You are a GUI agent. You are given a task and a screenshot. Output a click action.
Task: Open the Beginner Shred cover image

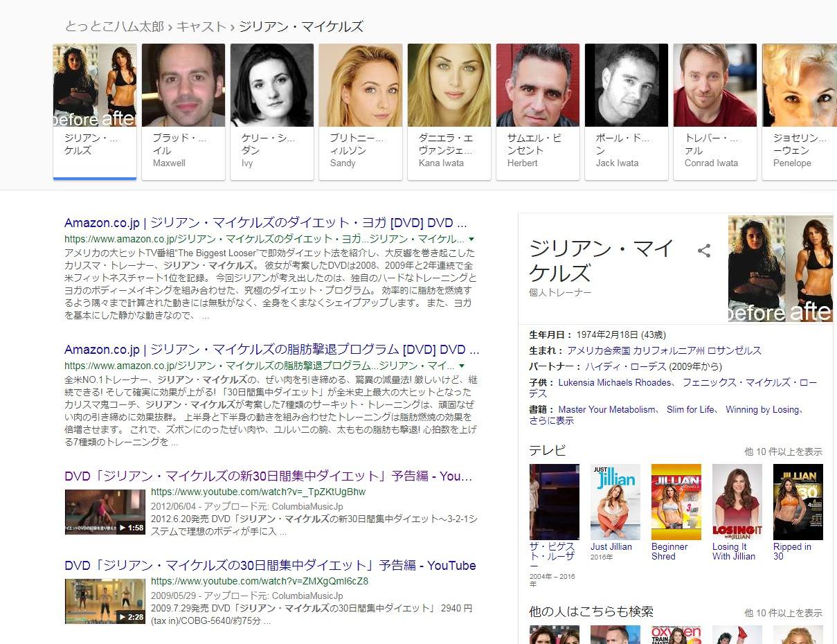point(676,502)
